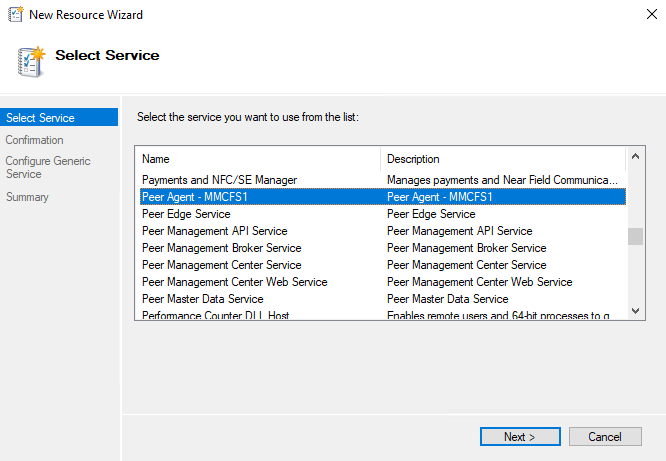Pick Peer Management Broker Service

(x=221, y=248)
